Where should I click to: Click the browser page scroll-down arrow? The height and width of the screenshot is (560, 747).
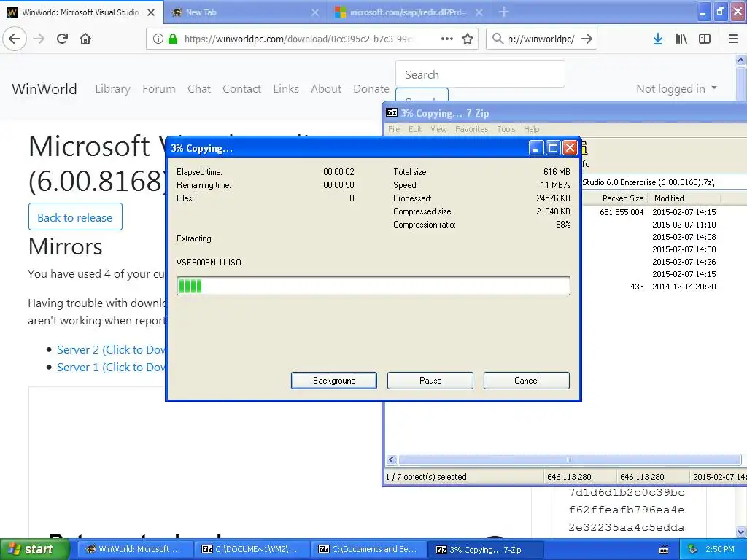(740, 532)
